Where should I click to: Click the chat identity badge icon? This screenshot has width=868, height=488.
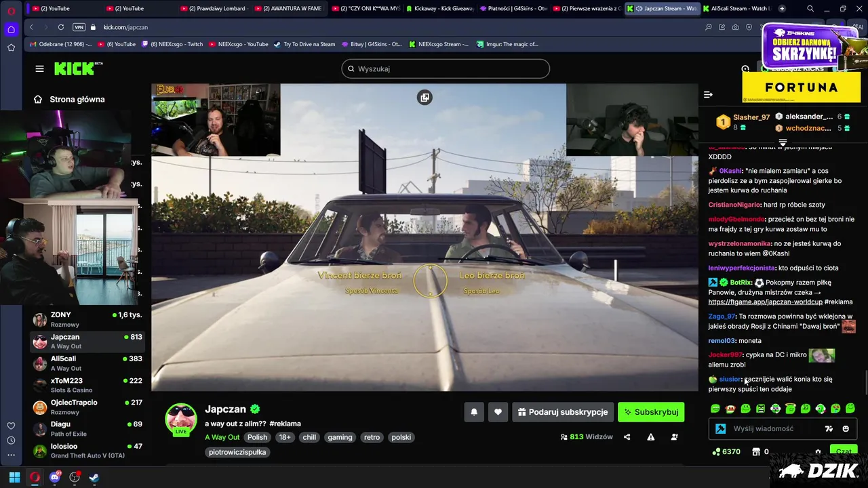(720, 429)
